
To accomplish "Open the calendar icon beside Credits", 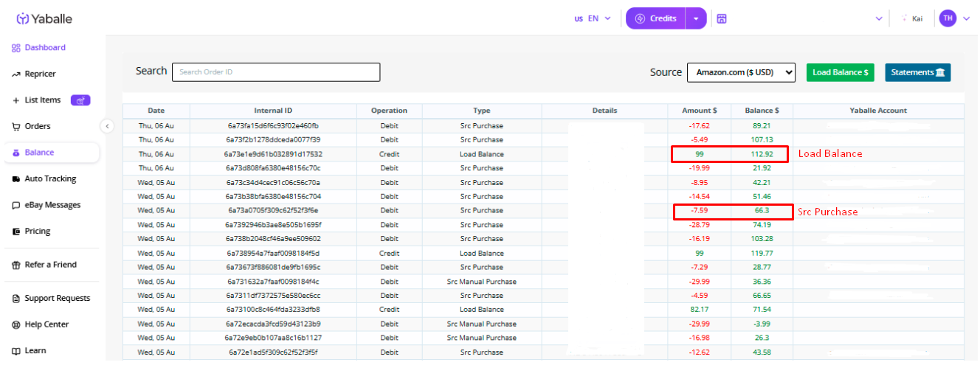I will point(722,18).
